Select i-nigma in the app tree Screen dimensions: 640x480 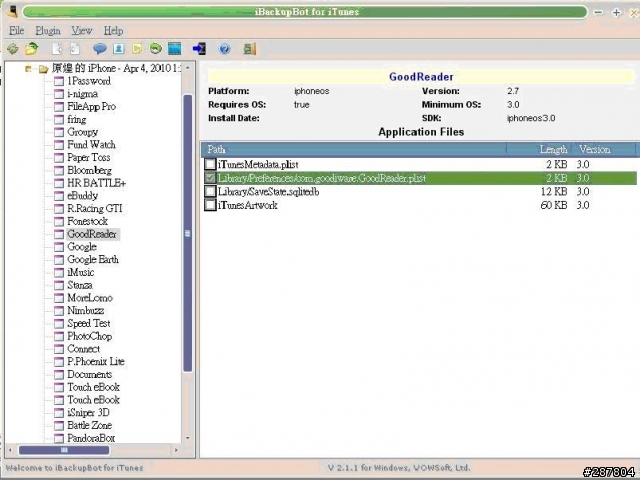pos(82,94)
